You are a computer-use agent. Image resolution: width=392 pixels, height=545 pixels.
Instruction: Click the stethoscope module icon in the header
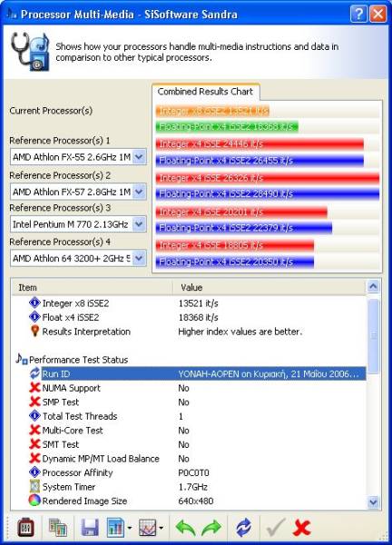coord(30,51)
